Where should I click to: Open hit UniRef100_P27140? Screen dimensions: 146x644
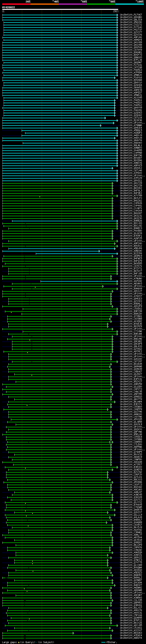point(131,27)
